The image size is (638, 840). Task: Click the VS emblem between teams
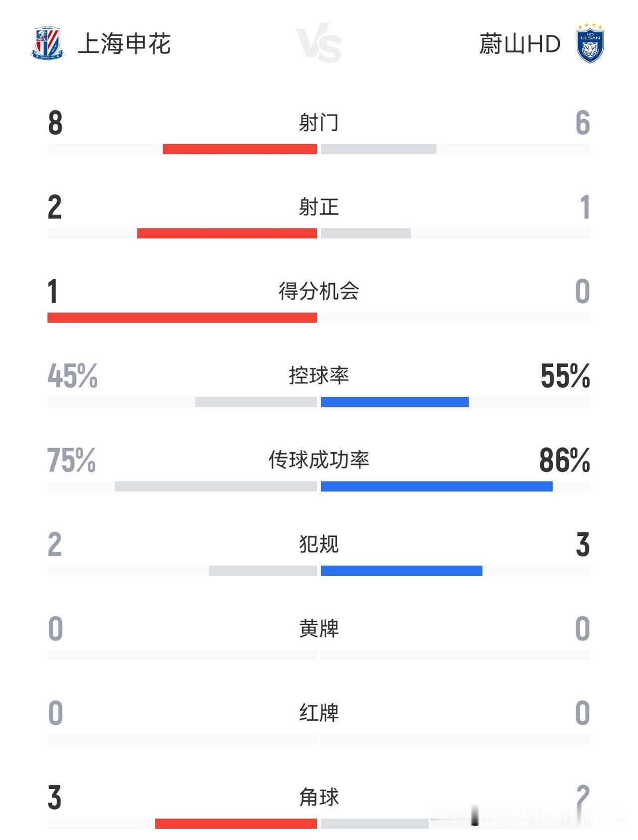point(319,43)
